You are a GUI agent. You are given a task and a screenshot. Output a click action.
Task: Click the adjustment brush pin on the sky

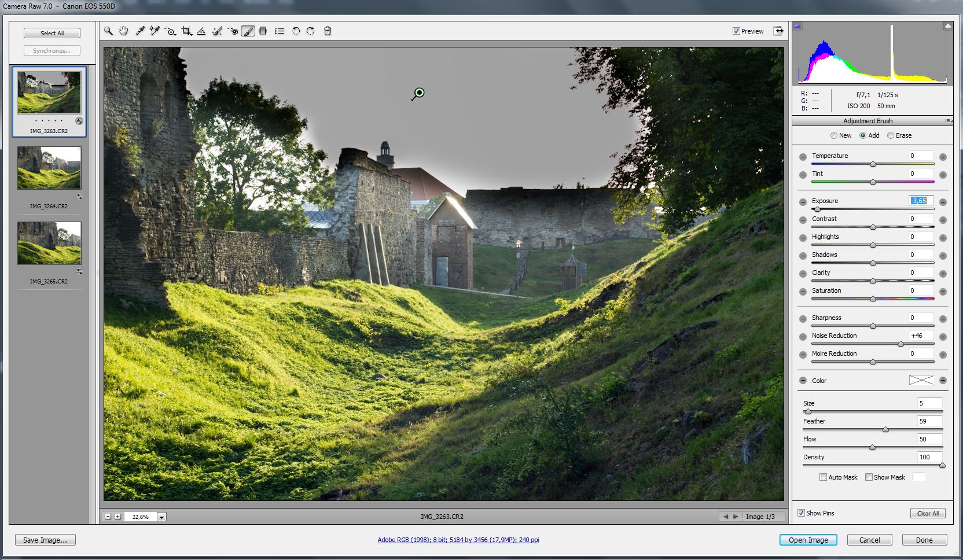click(x=420, y=93)
